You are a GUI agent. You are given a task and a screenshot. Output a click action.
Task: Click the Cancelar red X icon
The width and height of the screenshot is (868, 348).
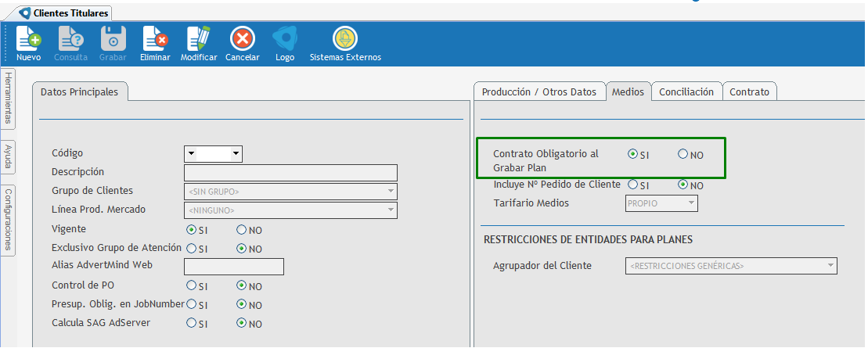pos(243,39)
